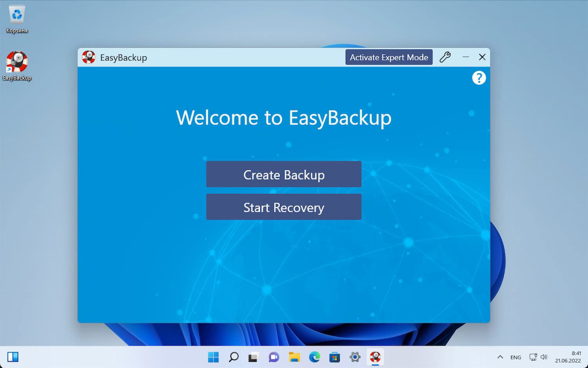Viewport: 588px width, 368px height.
Task: Open taskbar Search
Action: click(234, 357)
